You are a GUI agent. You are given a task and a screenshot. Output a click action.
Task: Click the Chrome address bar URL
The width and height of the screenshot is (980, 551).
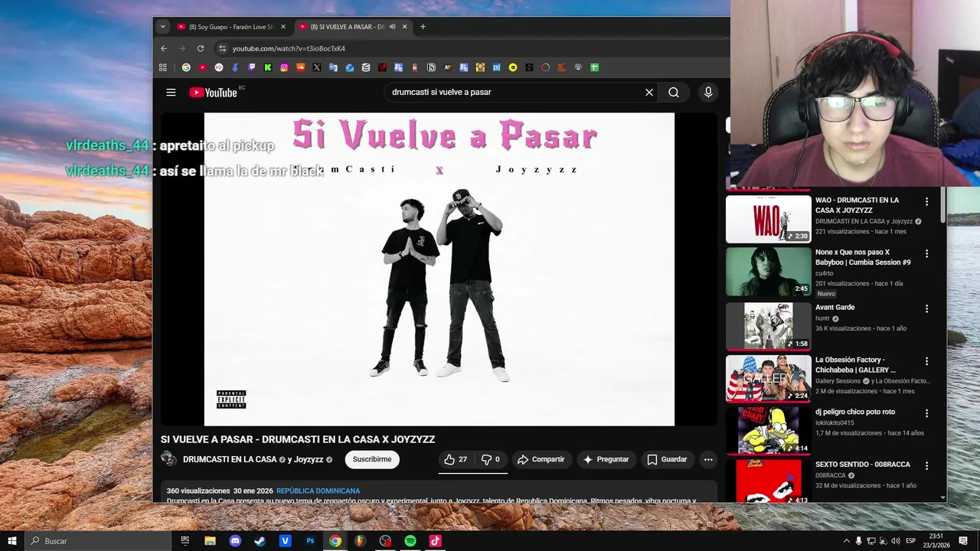(289, 48)
